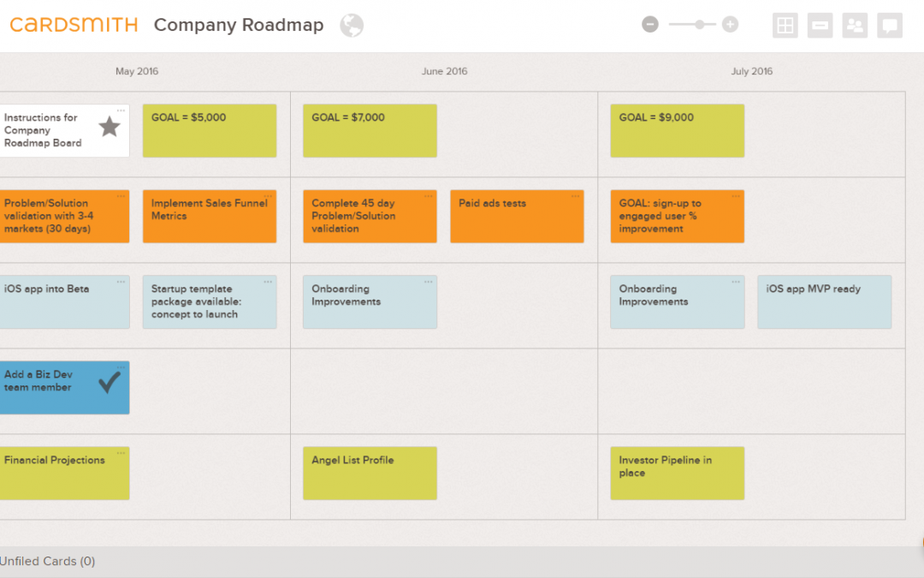Click the card view toolbar icon
The image size is (924, 578).
point(820,26)
